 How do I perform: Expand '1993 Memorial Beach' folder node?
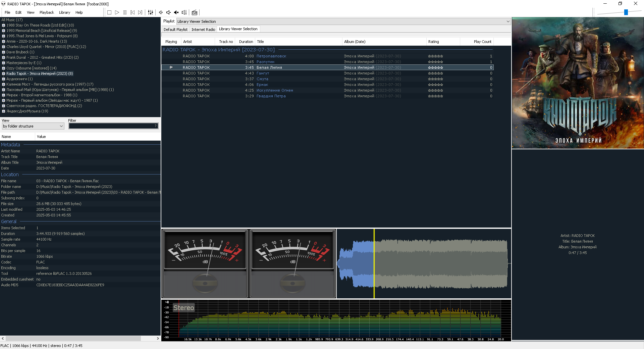pyautogui.click(x=3, y=31)
